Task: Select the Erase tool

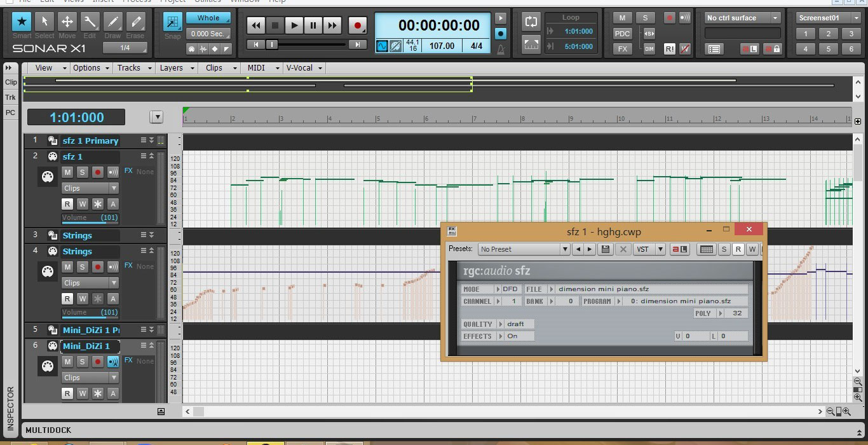Action: [135, 22]
